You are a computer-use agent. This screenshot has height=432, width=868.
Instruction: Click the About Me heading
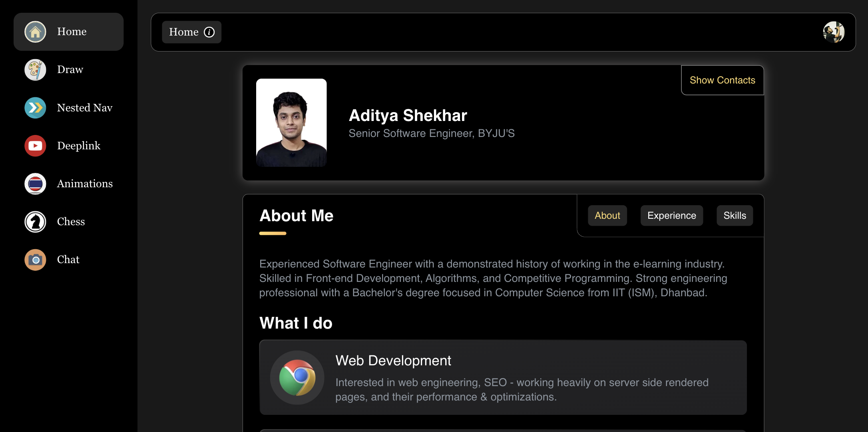296,216
